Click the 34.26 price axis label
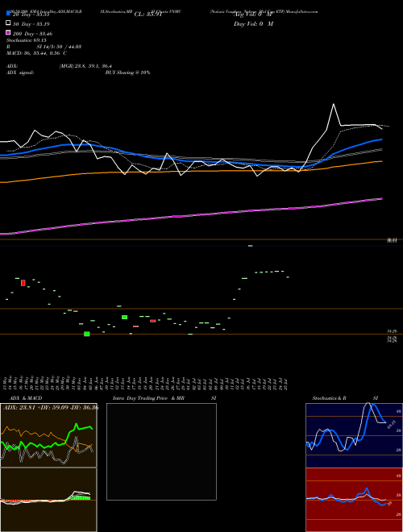This screenshot has width=403, height=532. [393, 330]
